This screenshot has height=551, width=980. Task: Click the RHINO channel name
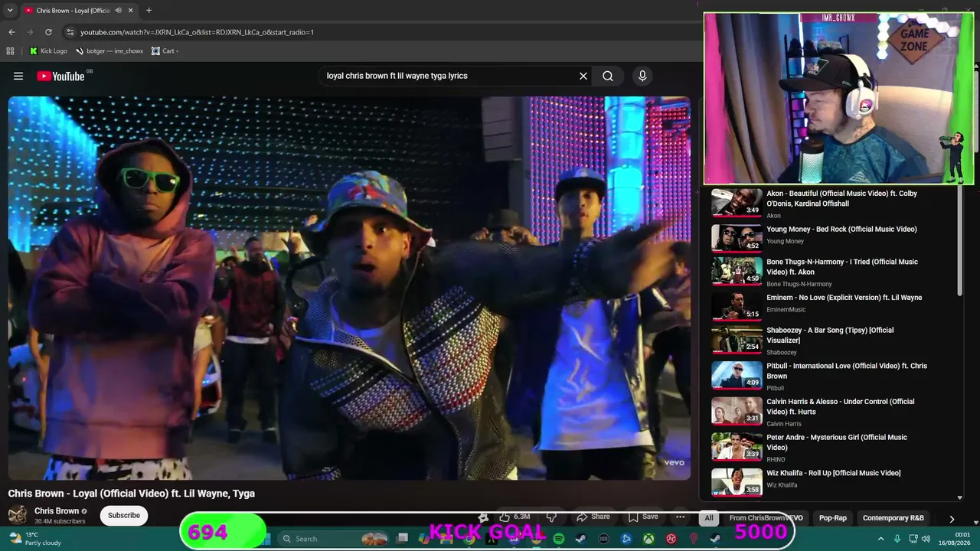tap(776, 459)
